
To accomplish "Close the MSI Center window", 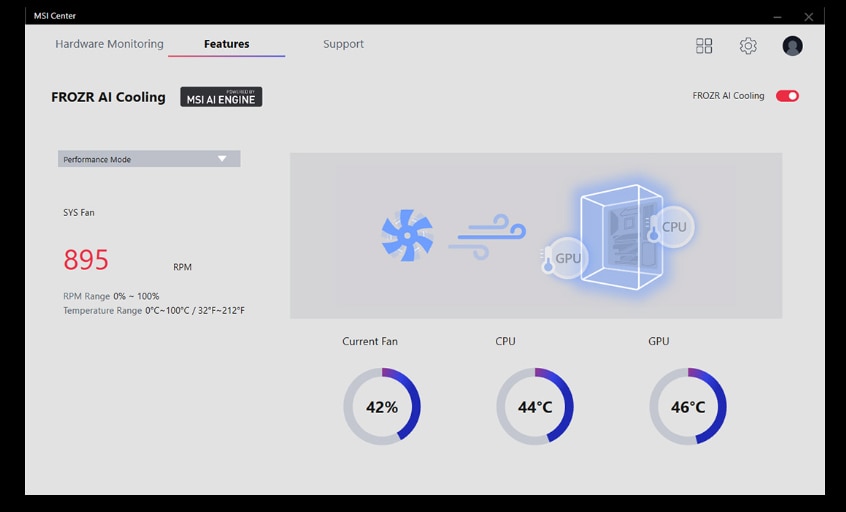I will tap(808, 17).
